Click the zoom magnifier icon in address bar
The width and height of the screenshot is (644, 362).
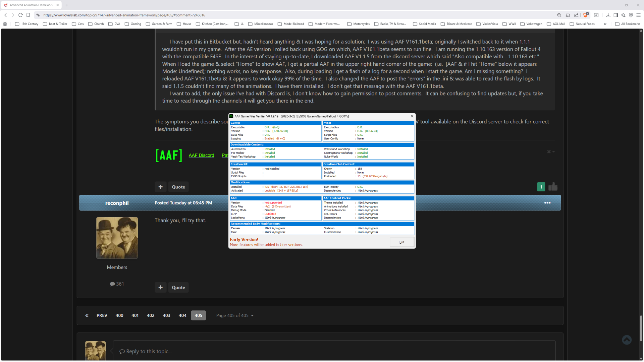(x=559, y=15)
